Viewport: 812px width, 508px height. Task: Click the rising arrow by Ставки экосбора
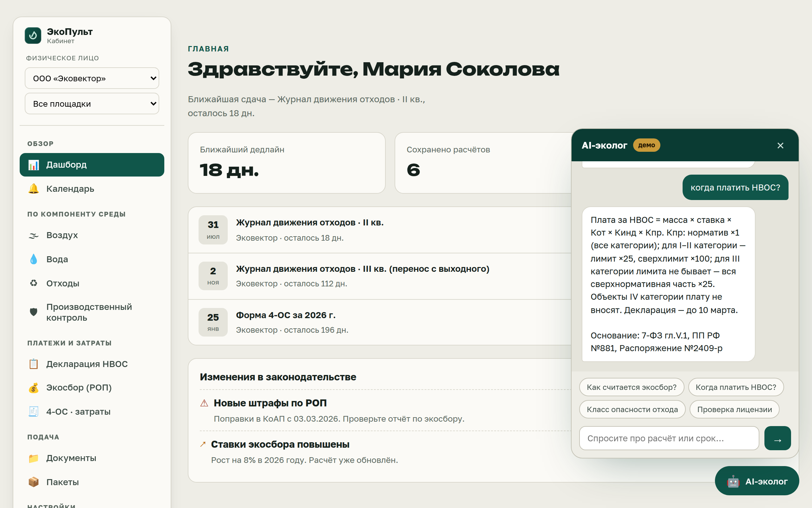pos(203,444)
